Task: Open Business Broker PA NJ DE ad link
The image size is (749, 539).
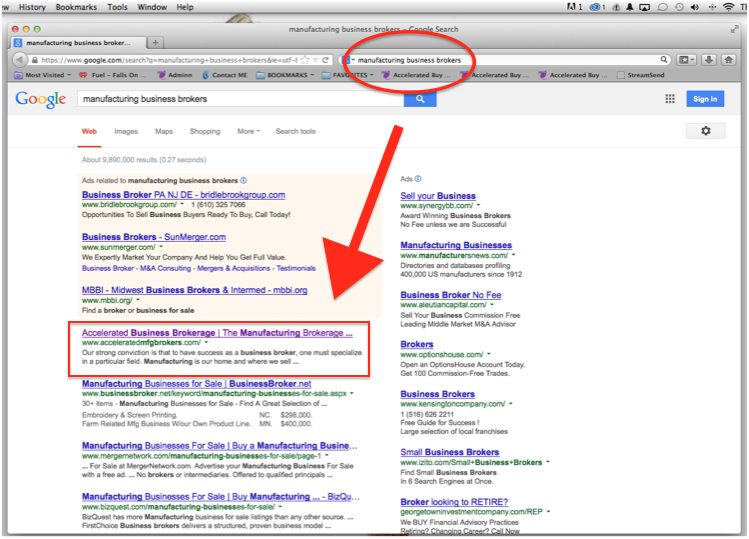Action: pos(183,195)
